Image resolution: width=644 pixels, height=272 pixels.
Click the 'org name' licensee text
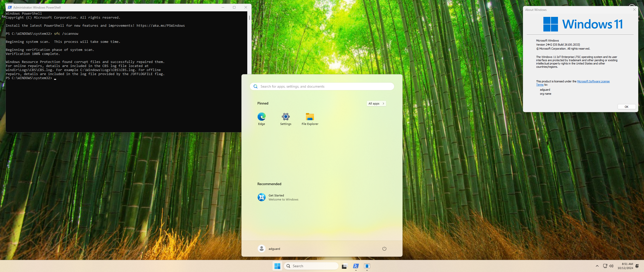point(545,94)
